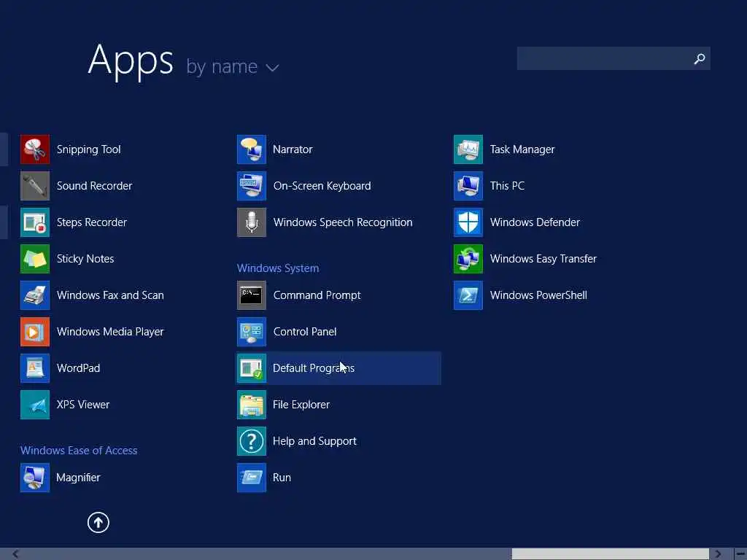Open the Snipping Tool icon
The image size is (747, 560).
pos(35,149)
